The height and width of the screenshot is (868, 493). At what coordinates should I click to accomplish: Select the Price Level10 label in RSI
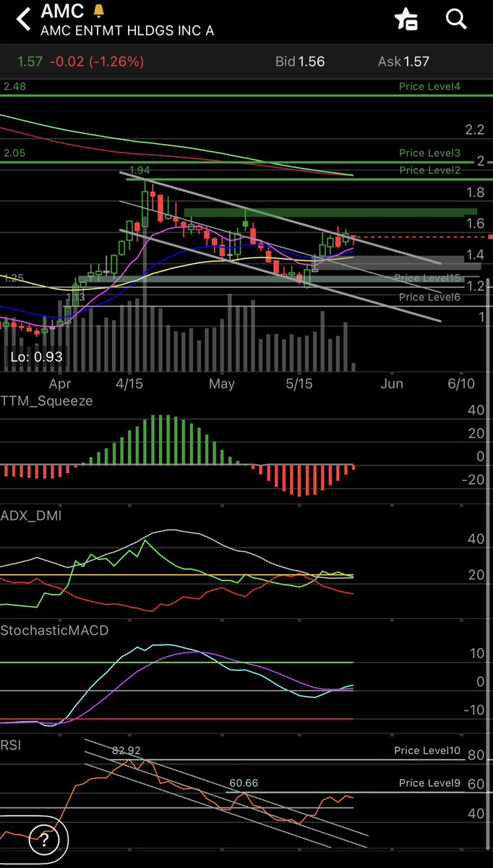tap(427, 751)
